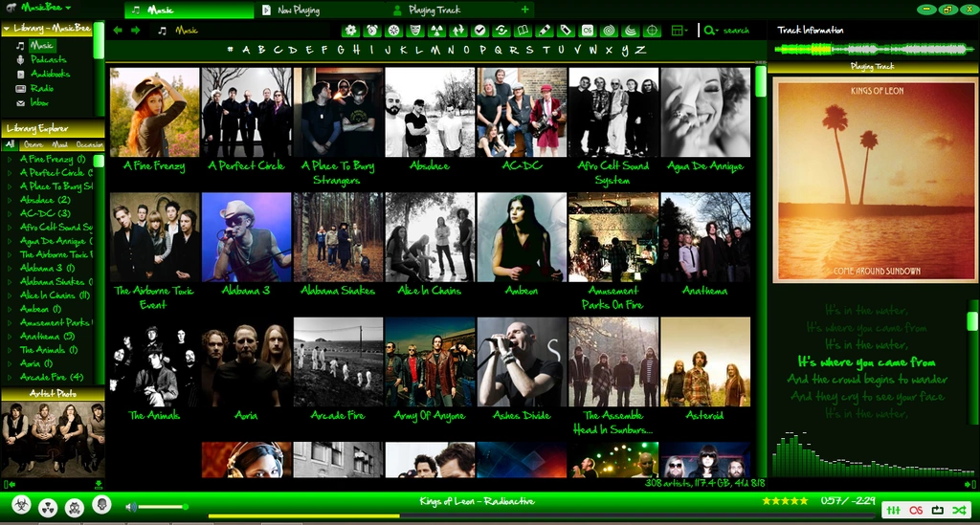Click the skull icon in player bar

tap(101, 505)
